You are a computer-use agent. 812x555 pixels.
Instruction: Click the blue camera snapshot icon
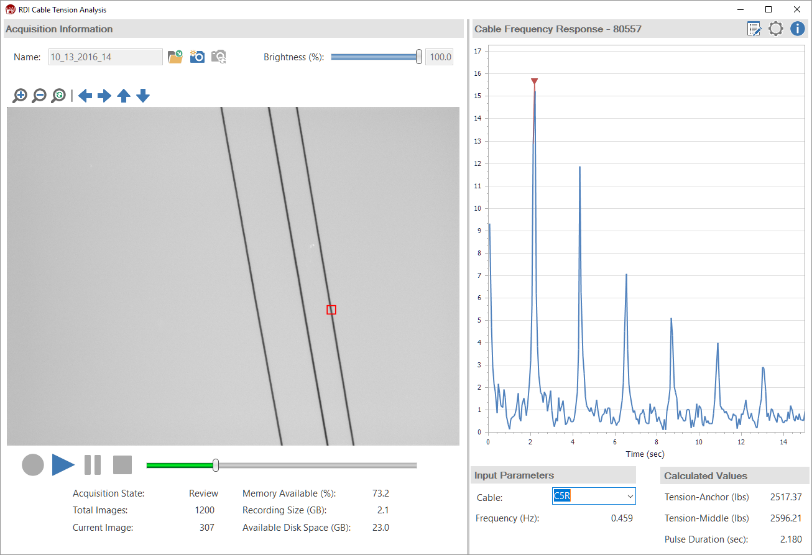point(197,56)
